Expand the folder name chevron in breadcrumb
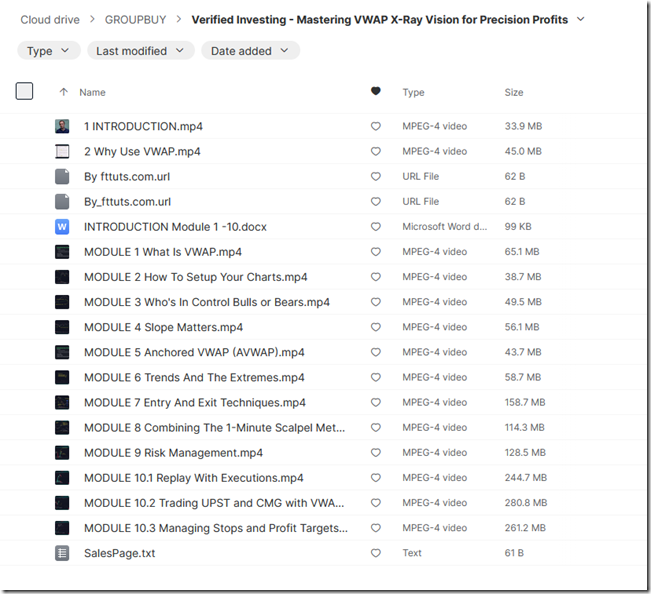This screenshot has width=651, height=594. click(581, 19)
